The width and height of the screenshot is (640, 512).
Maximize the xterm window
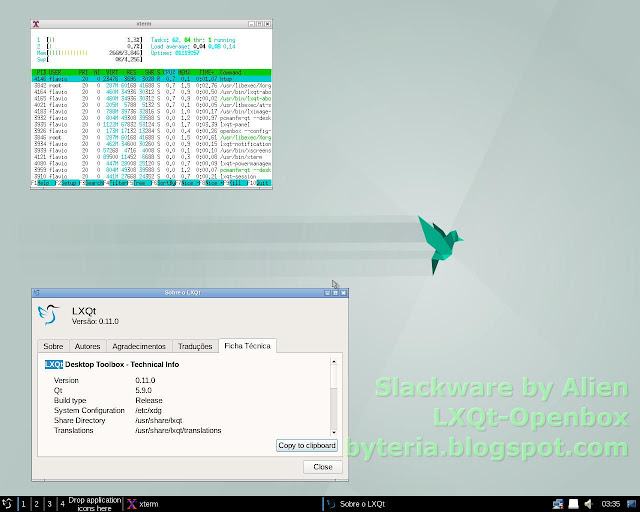point(260,24)
